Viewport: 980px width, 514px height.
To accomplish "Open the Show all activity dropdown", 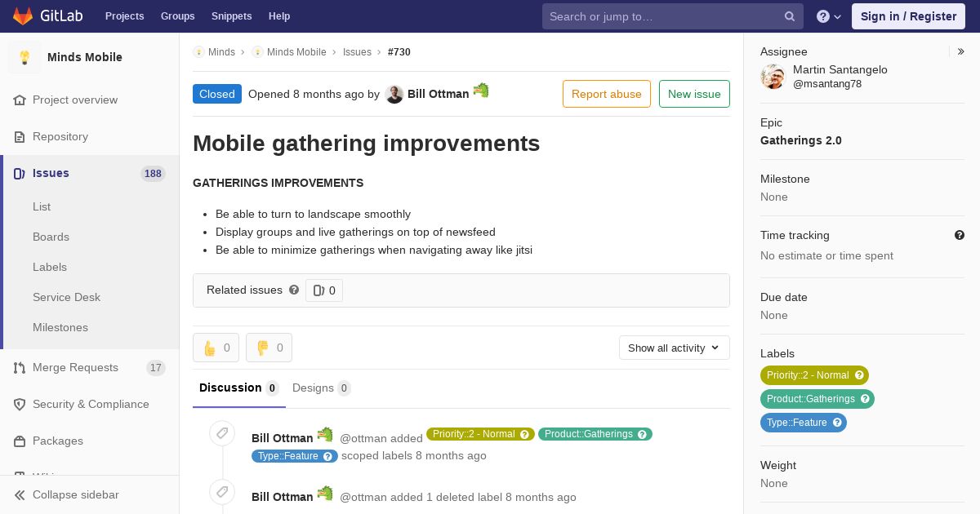I will (675, 348).
